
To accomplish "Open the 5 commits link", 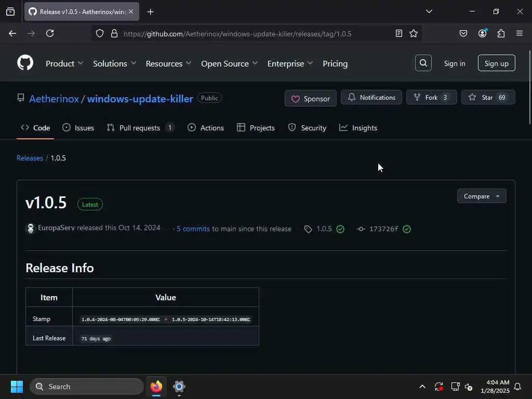I will [193, 229].
